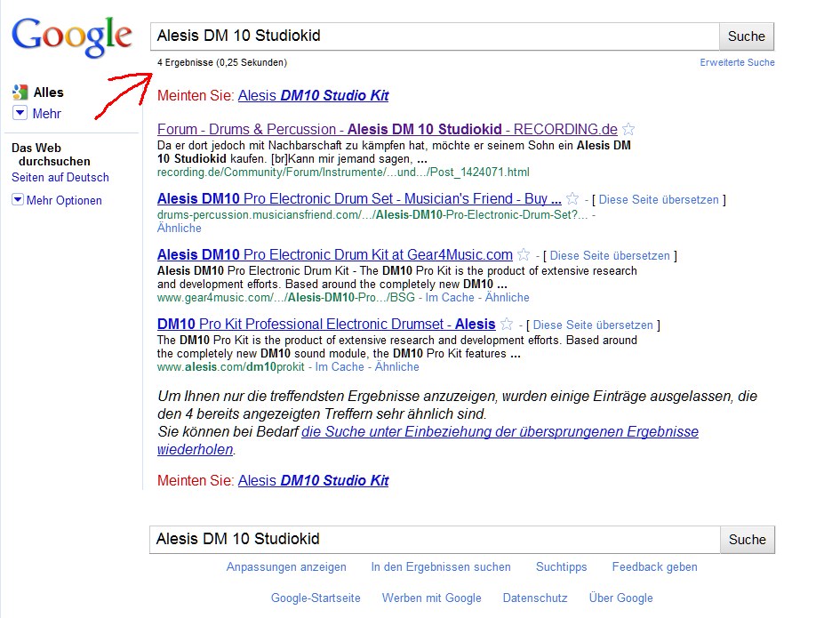Expand the Mehr dropdown arrow in sidebar

tap(20, 113)
